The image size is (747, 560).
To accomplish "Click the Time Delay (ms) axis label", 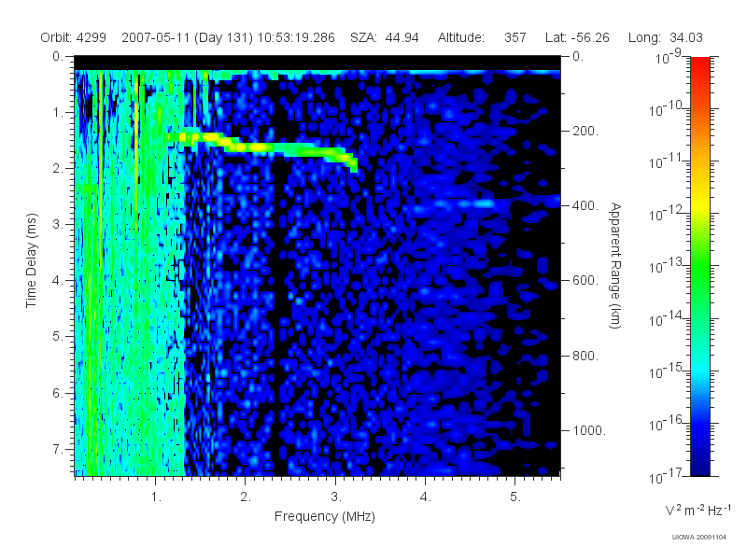I will [31, 260].
